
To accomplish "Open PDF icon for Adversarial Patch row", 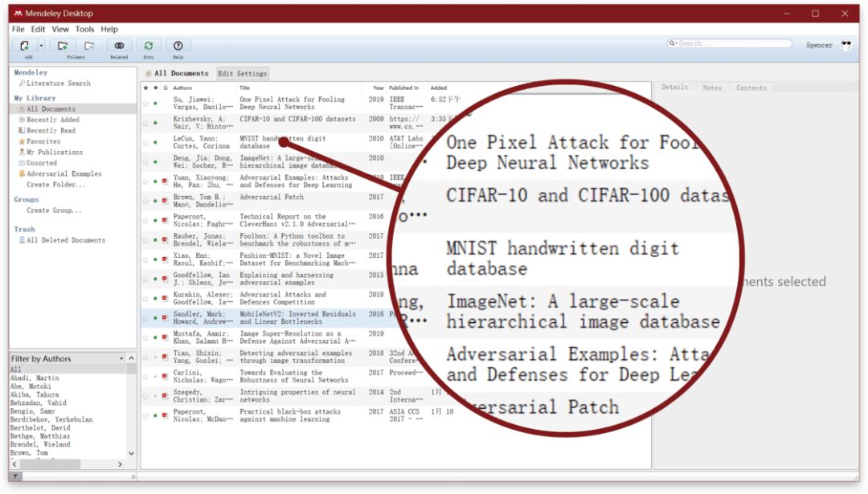I will tap(165, 201).
